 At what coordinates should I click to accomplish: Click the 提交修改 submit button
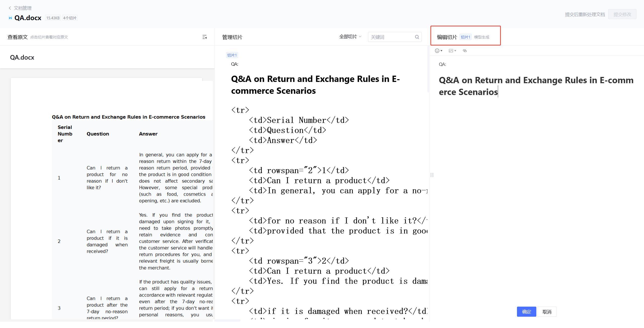[x=622, y=14]
